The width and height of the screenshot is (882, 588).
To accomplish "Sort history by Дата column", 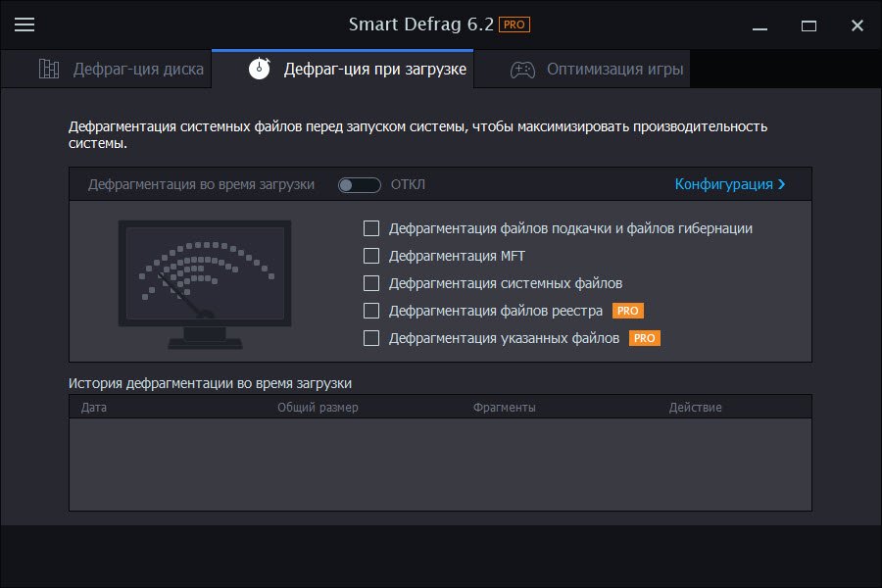I will [x=93, y=407].
